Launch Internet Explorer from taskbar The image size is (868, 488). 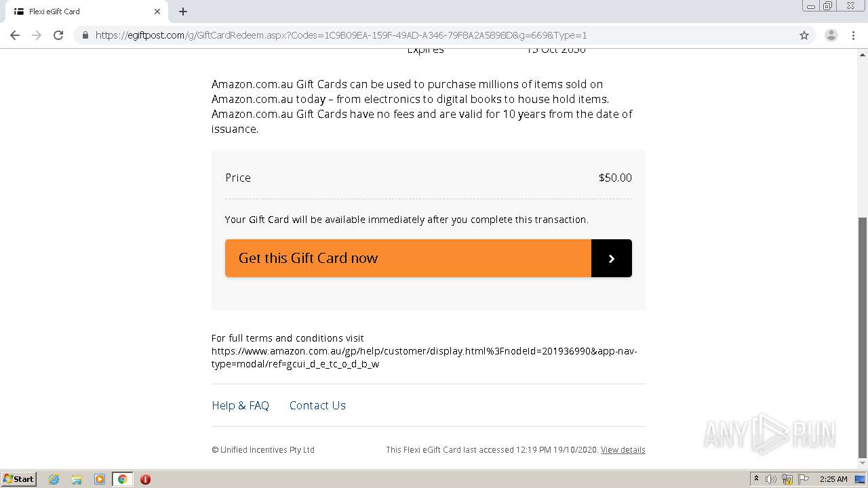54,479
